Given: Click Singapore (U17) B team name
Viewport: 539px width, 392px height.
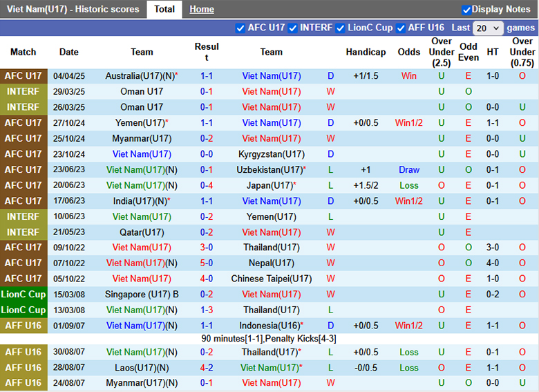Looking at the screenshot, I should click(x=142, y=295).
